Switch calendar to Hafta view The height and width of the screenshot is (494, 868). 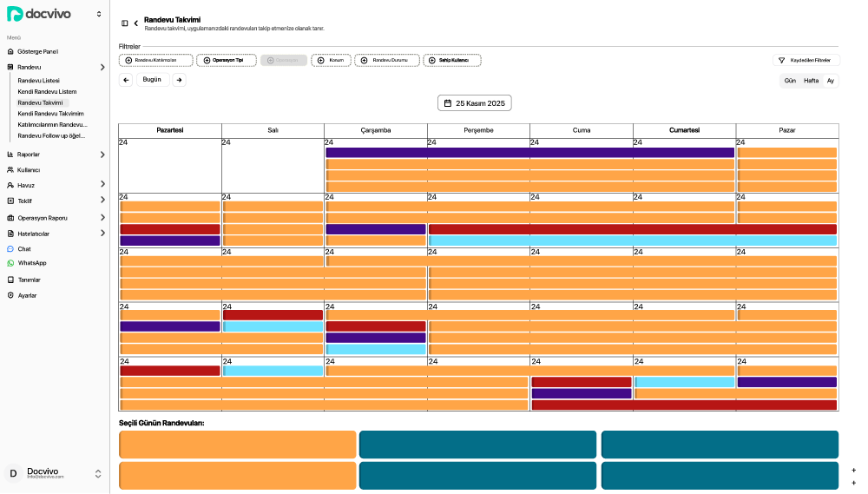pyautogui.click(x=811, y=81)
